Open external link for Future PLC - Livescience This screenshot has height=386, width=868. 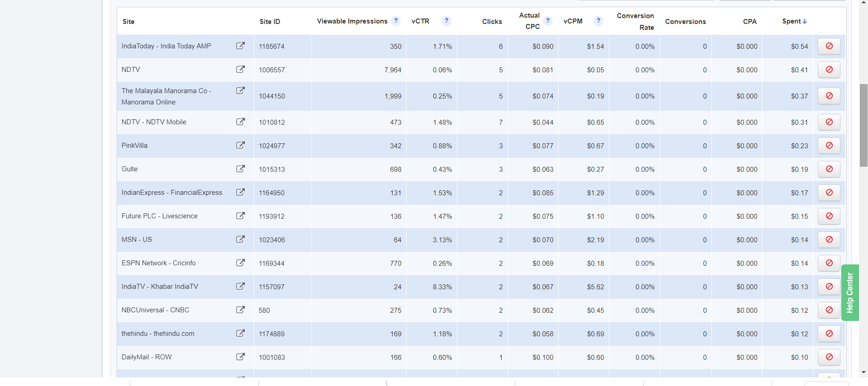coord(241,216)
